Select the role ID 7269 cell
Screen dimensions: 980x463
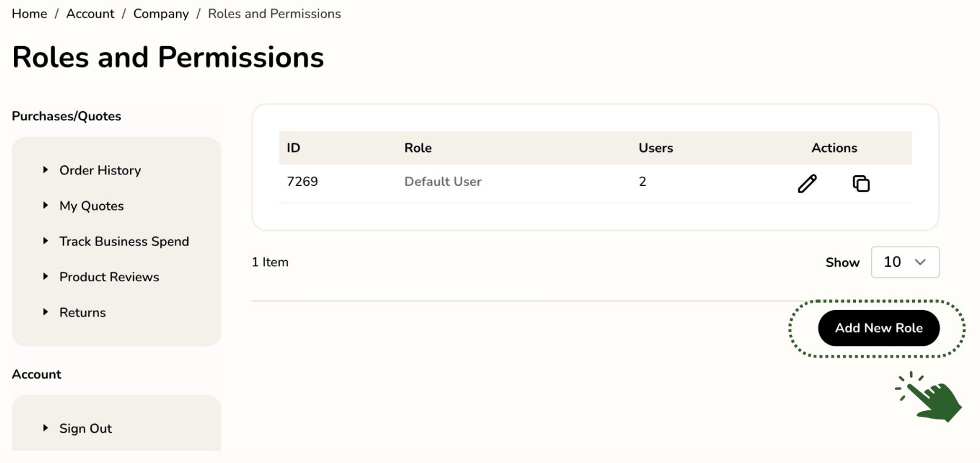tap(302, 181)
